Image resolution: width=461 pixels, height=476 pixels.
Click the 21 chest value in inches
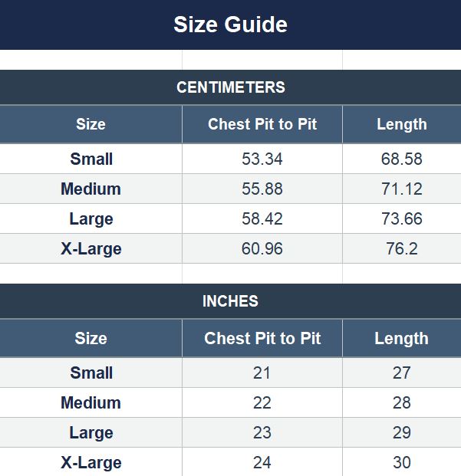pyautogui.click(x=262, y=373)
